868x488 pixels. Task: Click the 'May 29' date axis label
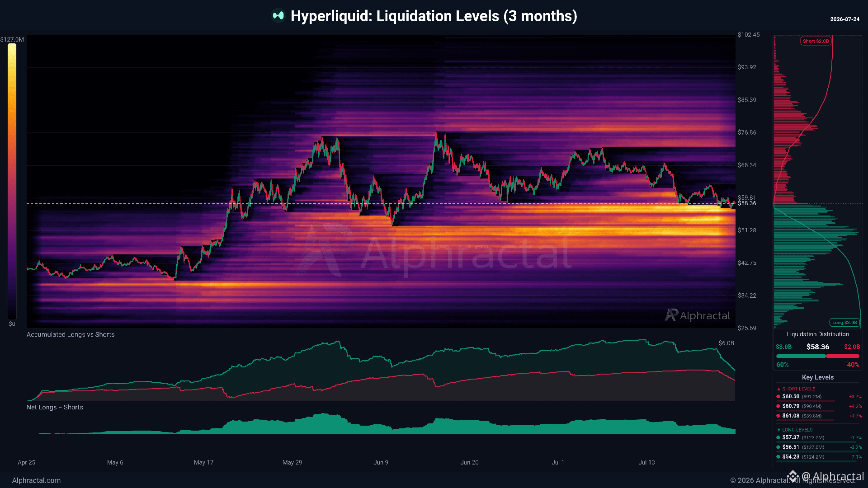(292, 463)
